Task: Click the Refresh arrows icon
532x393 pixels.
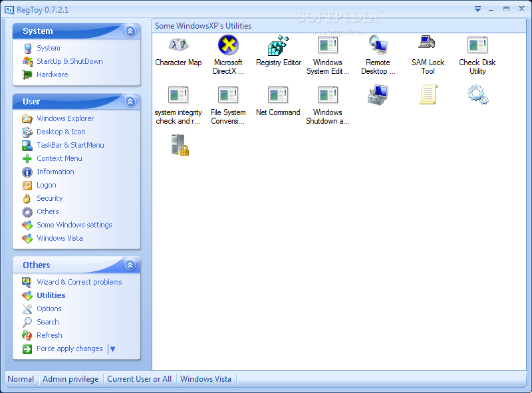Action: (27, 335)
